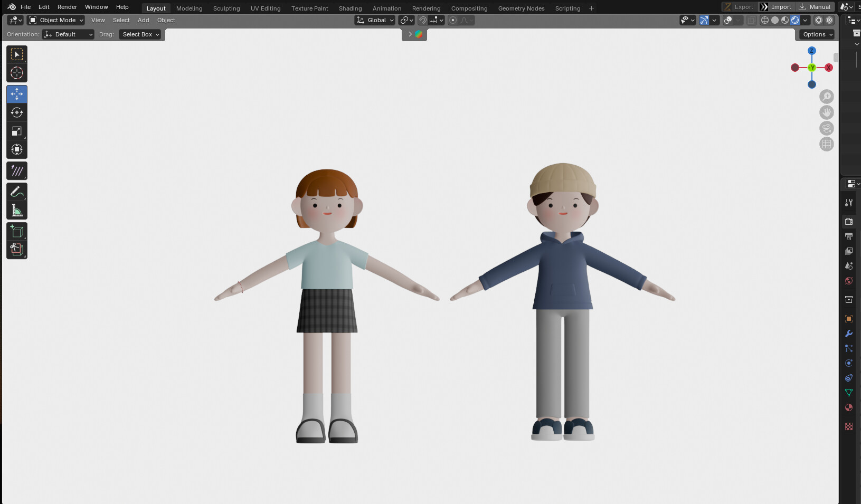
Task: Activate the Measure tool
Action: click(17, 210)
